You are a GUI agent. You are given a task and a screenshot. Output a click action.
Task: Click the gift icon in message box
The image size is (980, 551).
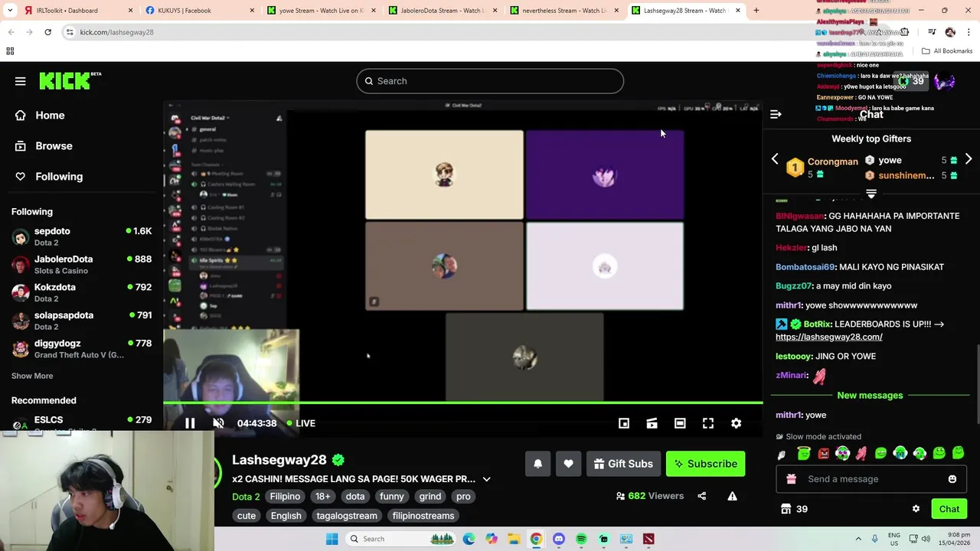[x=791, y=479]
